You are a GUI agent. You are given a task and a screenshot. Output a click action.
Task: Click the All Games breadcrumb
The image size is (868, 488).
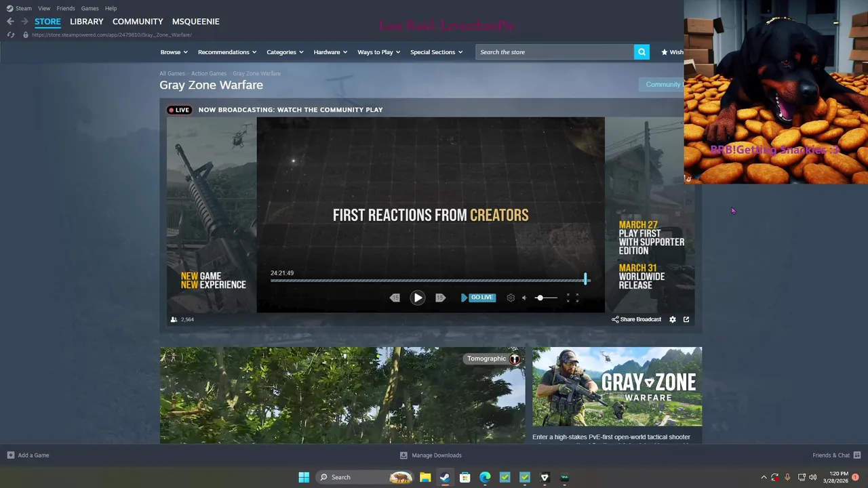coord(172,73)
